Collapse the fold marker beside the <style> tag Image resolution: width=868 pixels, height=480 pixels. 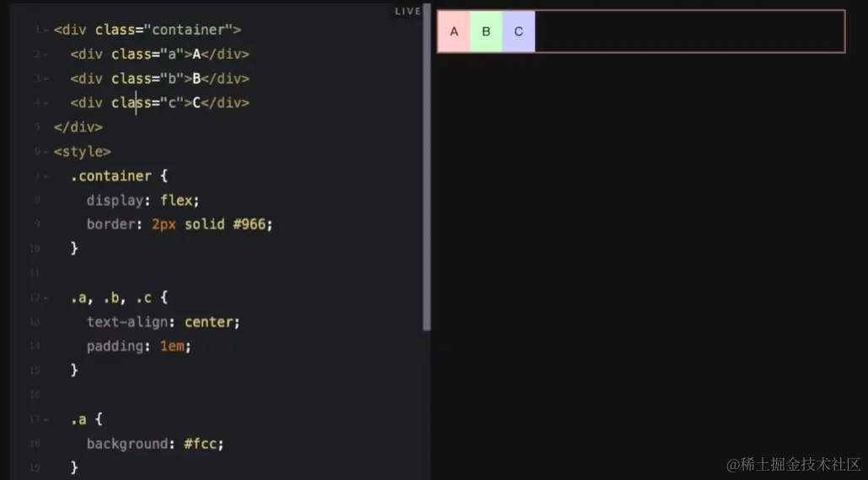pos(46,152)
